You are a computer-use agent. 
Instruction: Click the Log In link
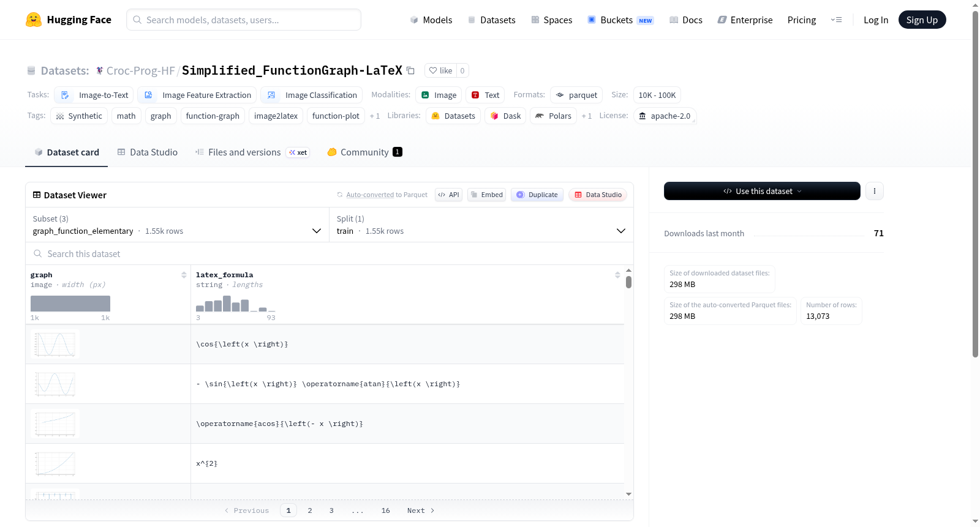point(876,20)
